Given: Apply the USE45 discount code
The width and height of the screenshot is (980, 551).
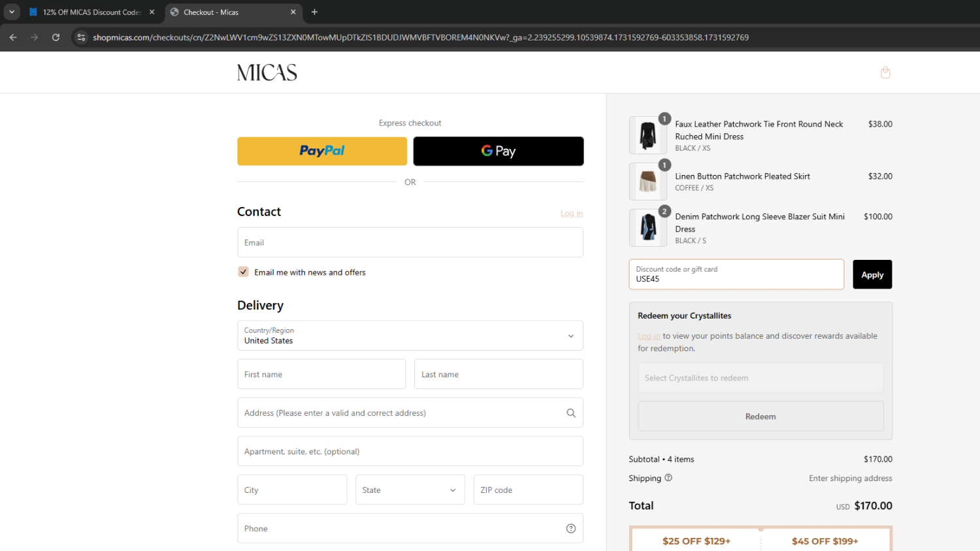Looking at the screenshot, I should pos(872,275).
